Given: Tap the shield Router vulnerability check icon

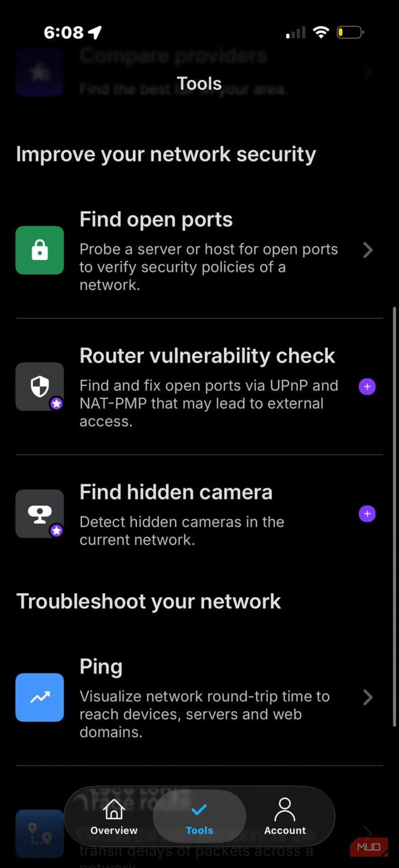Looking at the screenshot, I should point(40,386).
